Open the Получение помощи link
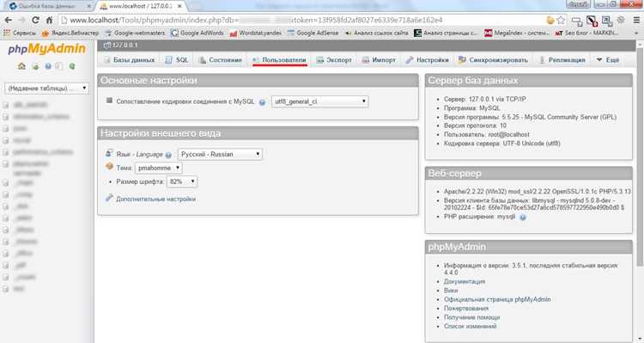 tap(471, 317)
